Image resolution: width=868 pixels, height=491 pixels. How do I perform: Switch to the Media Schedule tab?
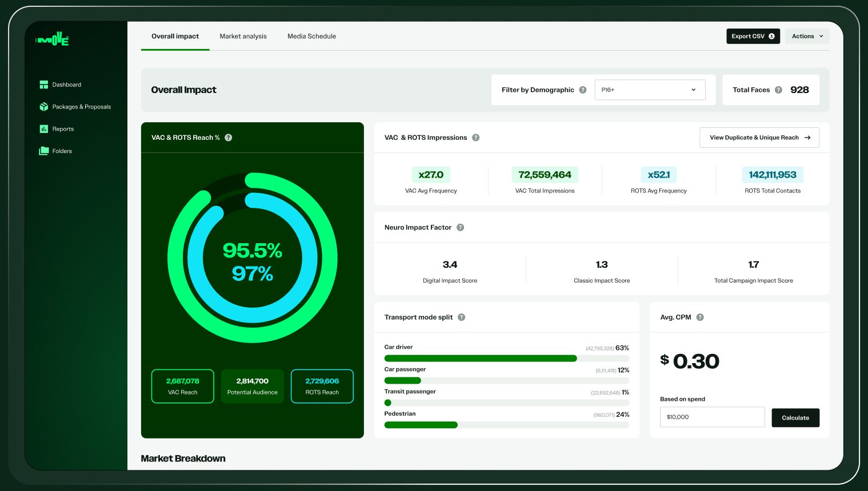pyautogui.click(x=311, y=36)
